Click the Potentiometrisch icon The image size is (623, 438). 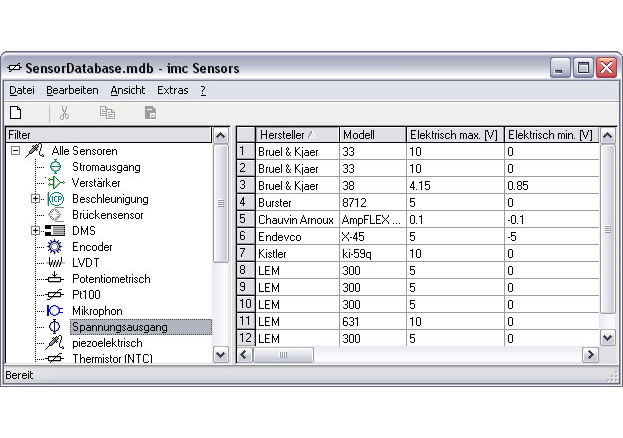click(x=55, y=278)
